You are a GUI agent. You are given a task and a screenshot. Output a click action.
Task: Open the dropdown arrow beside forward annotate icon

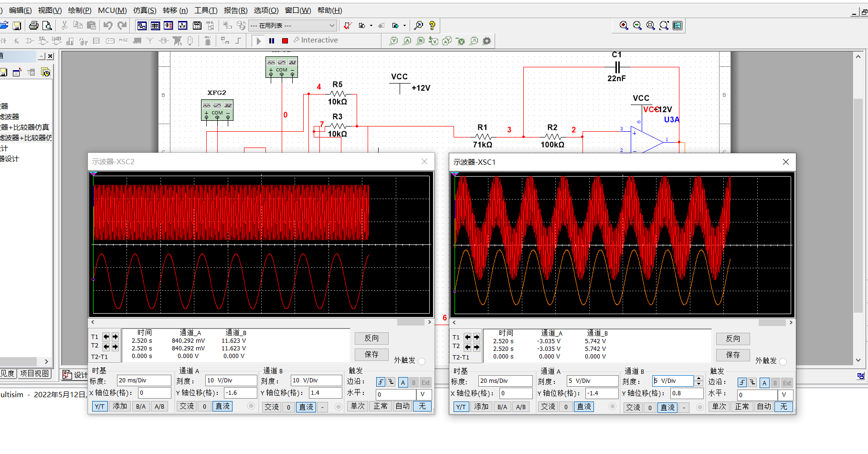tap(404, 25)
